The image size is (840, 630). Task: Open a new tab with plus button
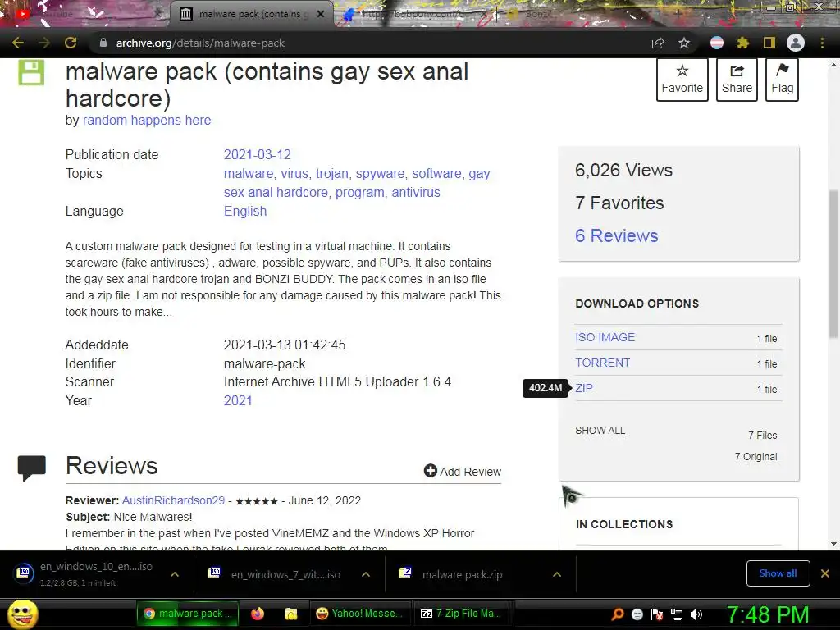(x=678, y=14)
